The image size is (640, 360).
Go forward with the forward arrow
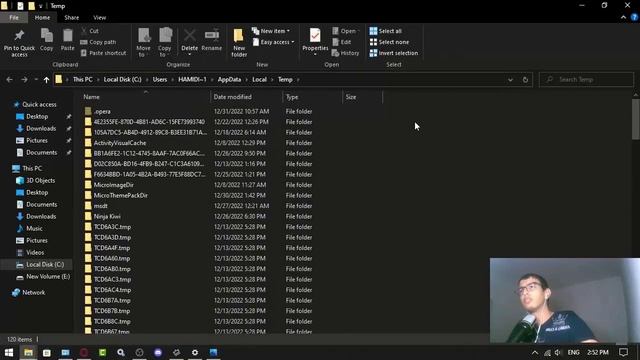(24, 80)
